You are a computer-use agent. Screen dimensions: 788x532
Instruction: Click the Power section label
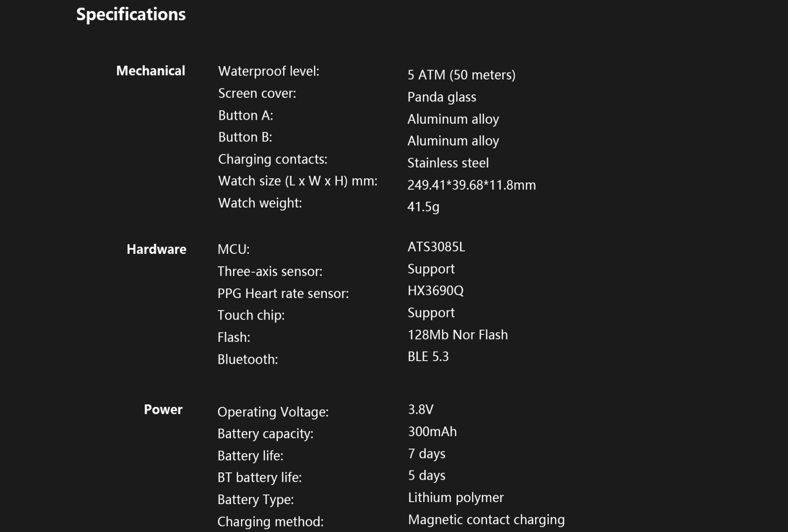pyautogui.click(x=163, y=410)
